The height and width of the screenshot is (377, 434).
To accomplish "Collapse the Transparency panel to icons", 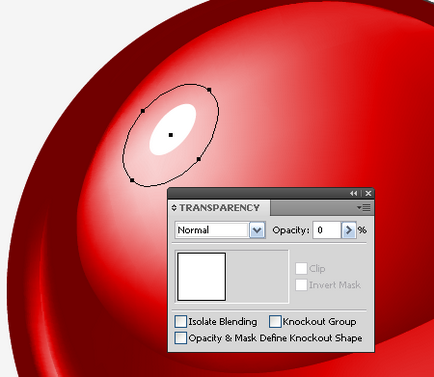I will 354,193.
